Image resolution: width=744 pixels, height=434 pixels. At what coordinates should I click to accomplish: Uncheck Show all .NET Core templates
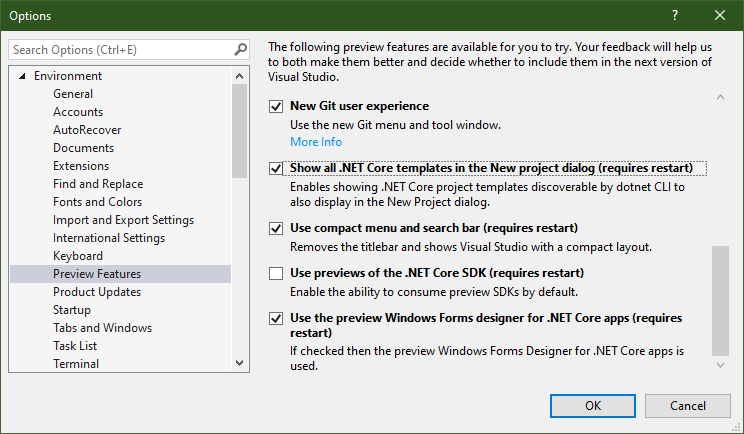pos(277,168)
